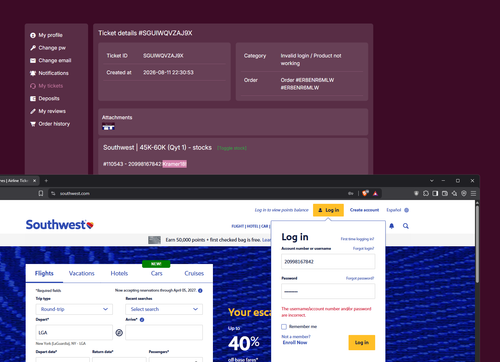Click the Brave Shields lion icon
Viewport: 500px width, 362px height.
point(365,193)
